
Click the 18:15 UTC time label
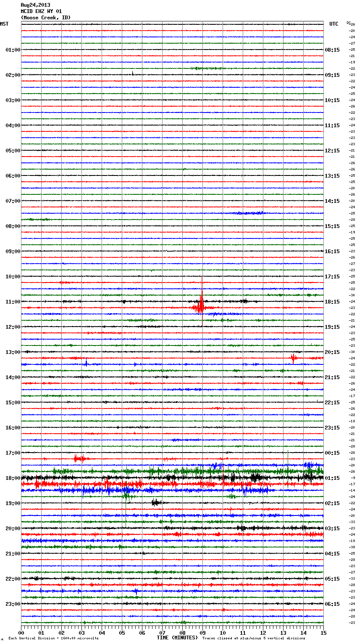click(x=332, y=302)
